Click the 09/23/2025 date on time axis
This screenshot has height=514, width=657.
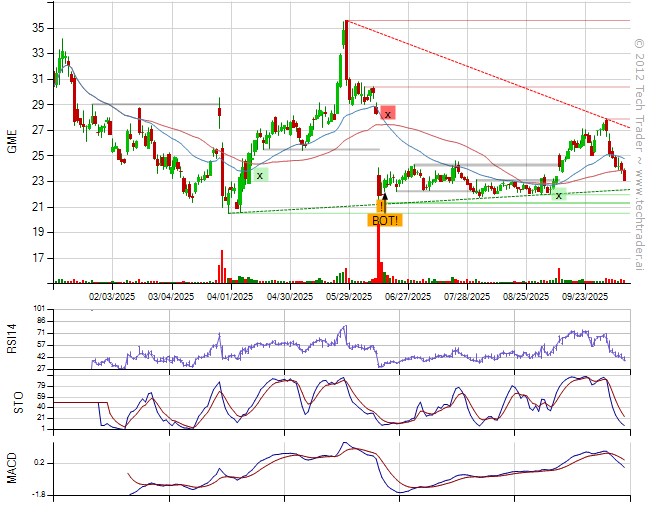(x=585, y=296)
